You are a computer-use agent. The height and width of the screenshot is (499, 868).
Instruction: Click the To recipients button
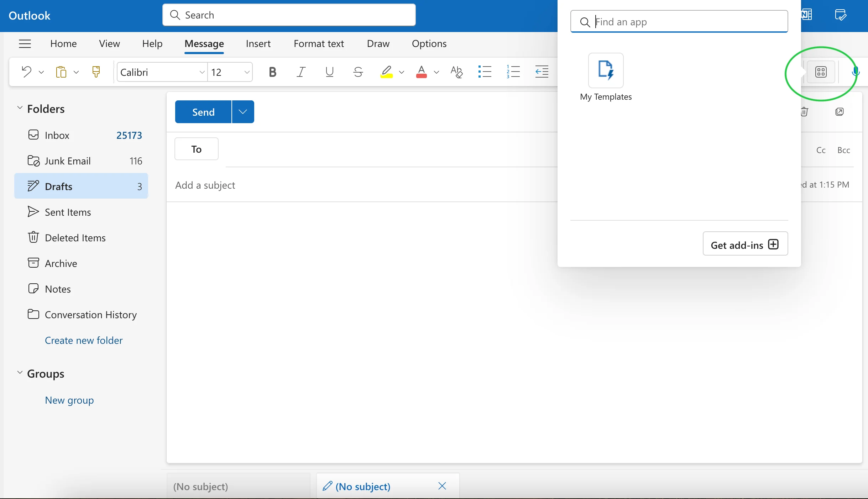coord(196,149)
